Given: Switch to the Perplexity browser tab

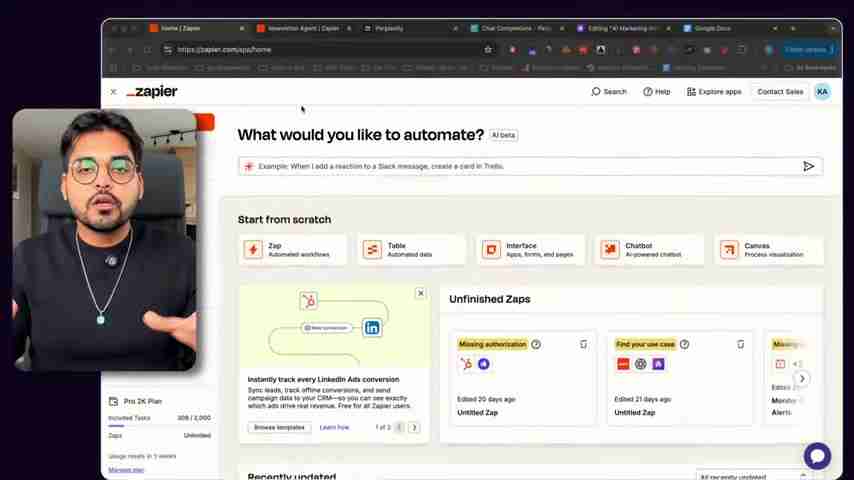Looking at the screenshot, I should point(411,28).
